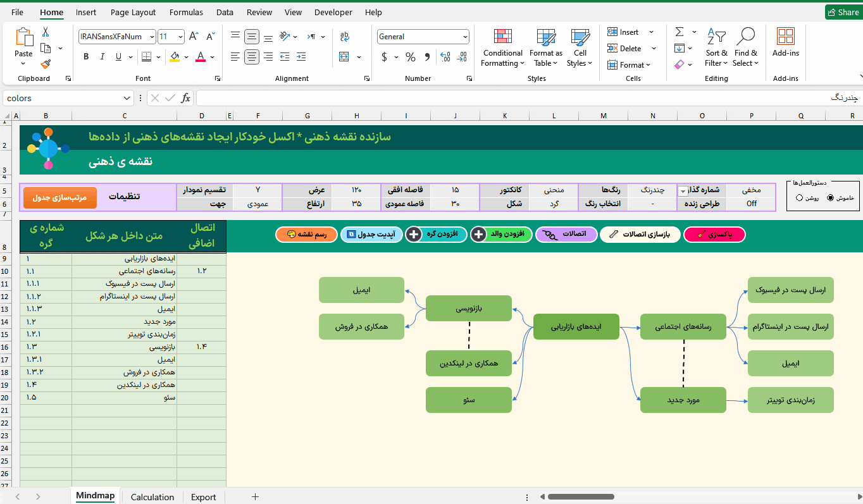Click the Cell Styles dropdown
The height and width of the screenshot is (504, 863).
pos(580,47)
